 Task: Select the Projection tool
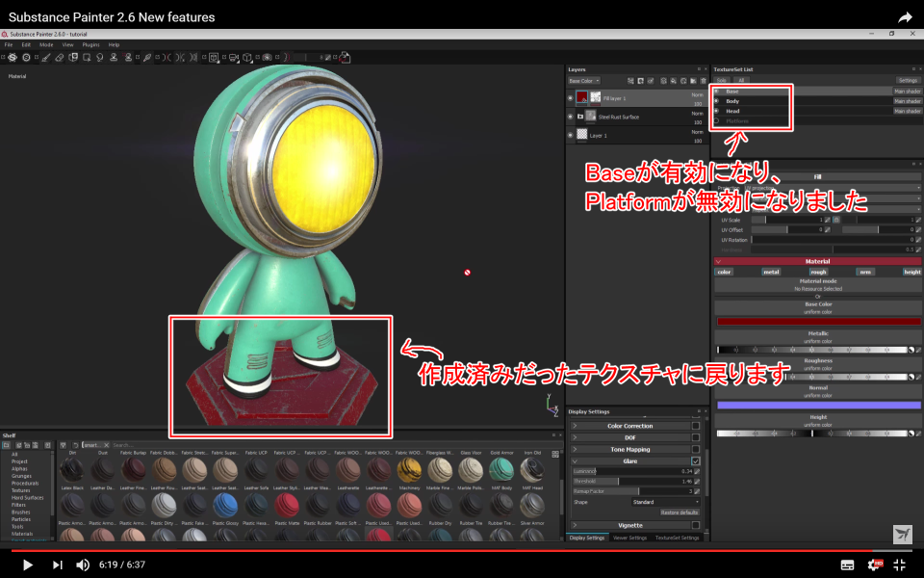(x=73, y=57)
